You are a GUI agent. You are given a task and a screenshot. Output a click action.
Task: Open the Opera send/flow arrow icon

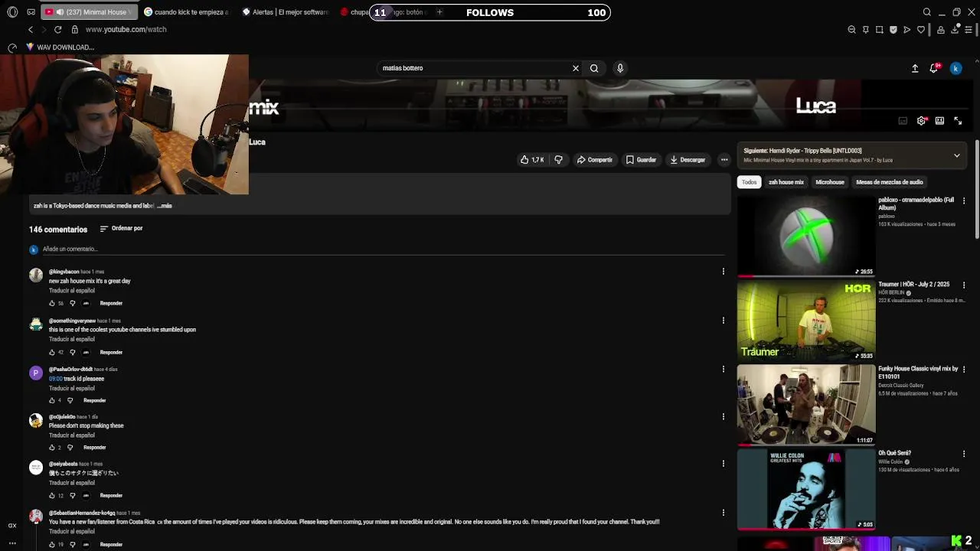tap(907, 30)
